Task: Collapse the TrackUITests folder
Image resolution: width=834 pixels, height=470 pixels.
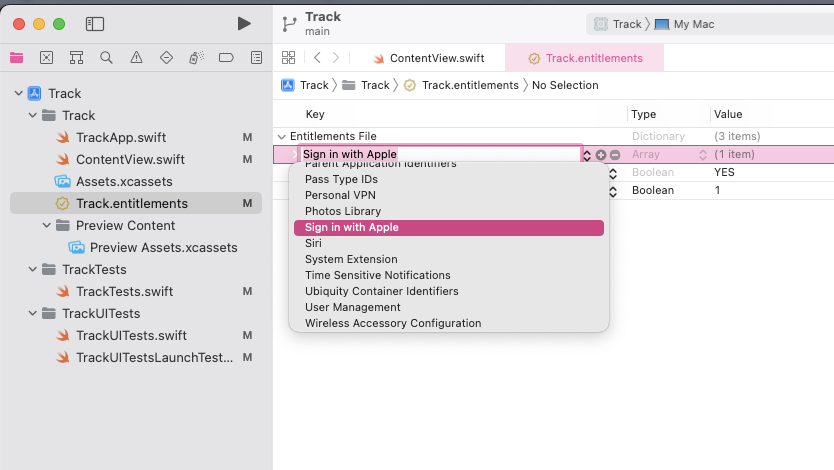Action: tap(33, 314)
